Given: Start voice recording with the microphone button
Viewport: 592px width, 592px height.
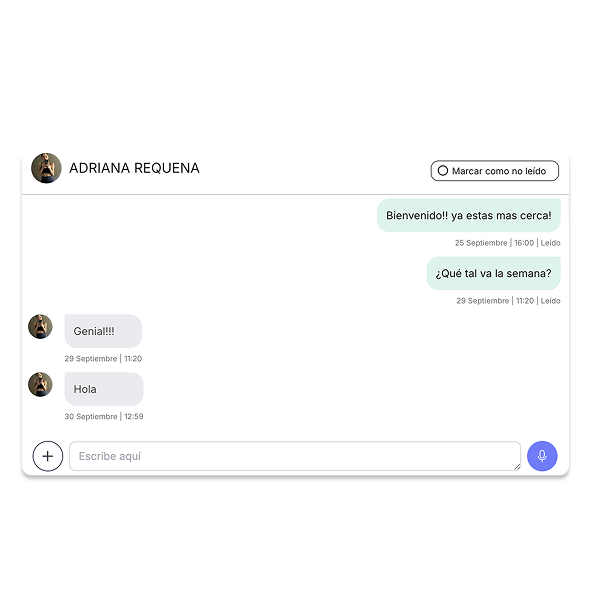Looking at the screenshot, I should point(542,456).
